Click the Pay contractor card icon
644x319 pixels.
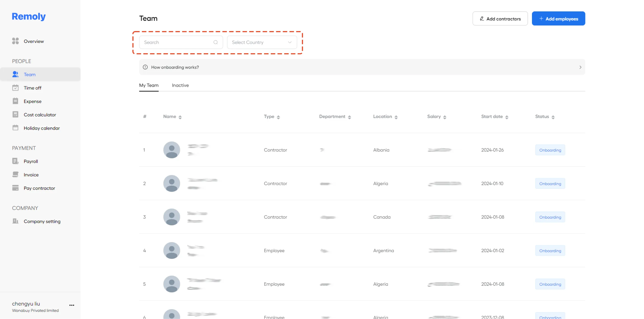tap(15, 188)
